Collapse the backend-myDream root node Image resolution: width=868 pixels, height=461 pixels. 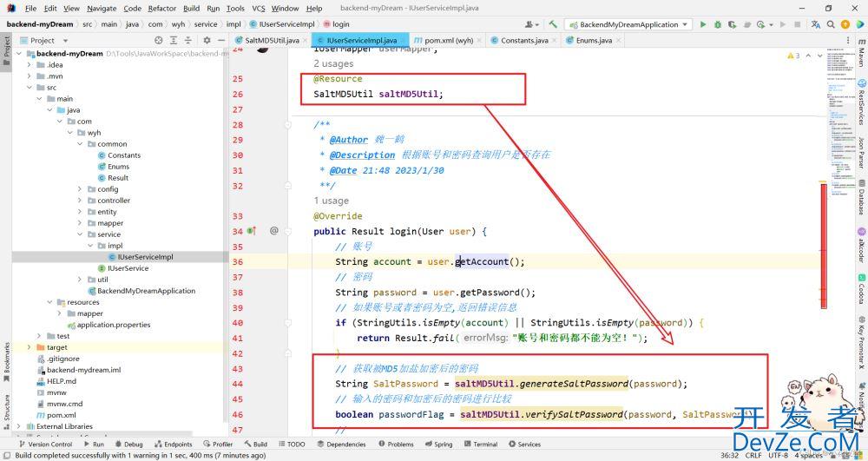click(19, 54)
